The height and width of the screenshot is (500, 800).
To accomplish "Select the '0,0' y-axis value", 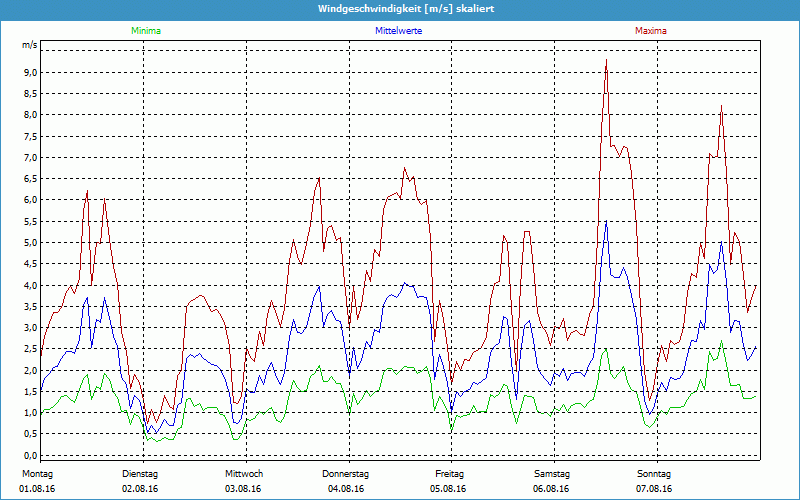I will click(x=30, y=456).
